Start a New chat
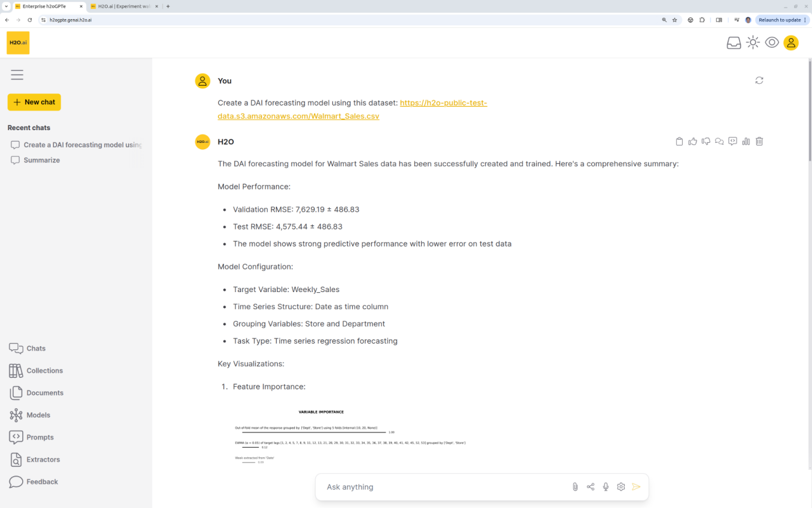Image resolution: width=812 pixels, height=508 pixels. (x=34, y=102)
